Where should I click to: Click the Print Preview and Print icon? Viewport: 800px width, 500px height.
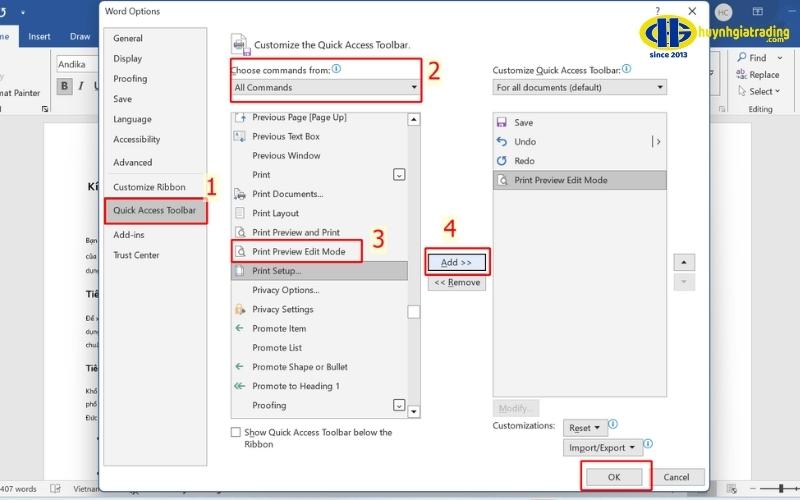click(240, 232)
